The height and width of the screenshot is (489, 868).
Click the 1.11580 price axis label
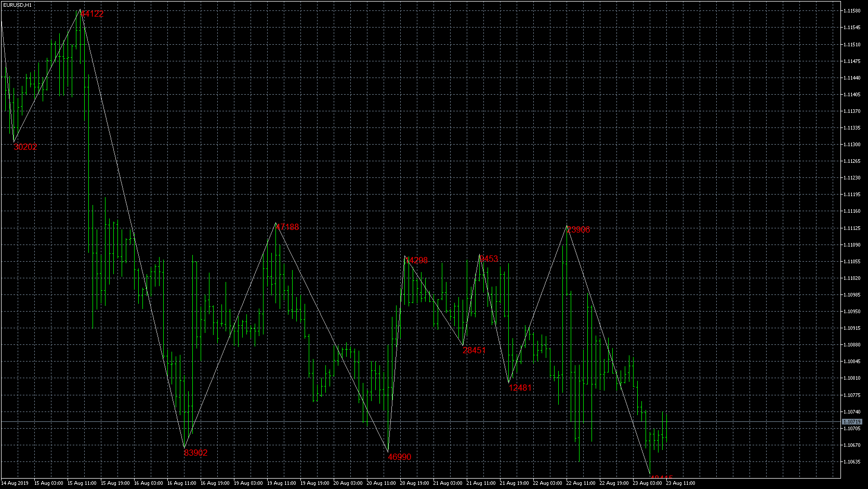(x=852, y=11)
